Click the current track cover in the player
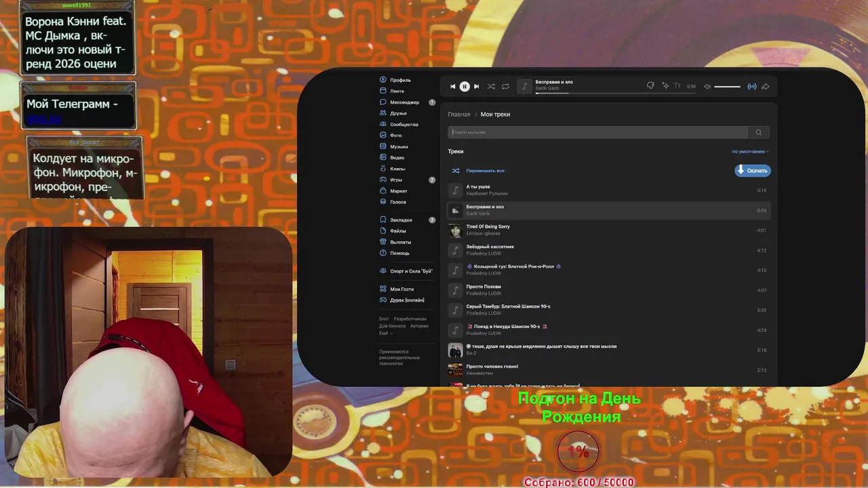The image size is (868, 488). point(524,86)
